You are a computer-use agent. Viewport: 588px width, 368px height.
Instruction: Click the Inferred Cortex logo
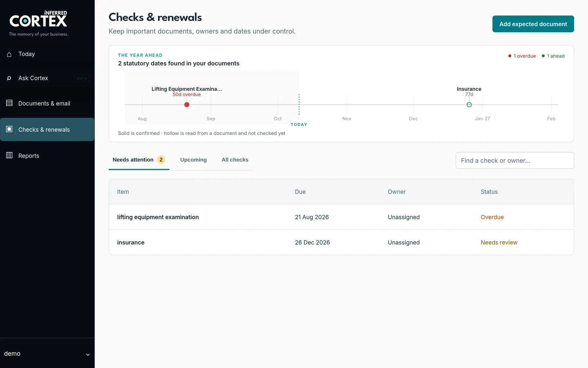(38, 19)
